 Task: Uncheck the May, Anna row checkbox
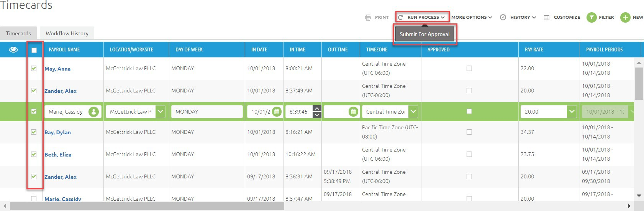click(x=34, y=68)
